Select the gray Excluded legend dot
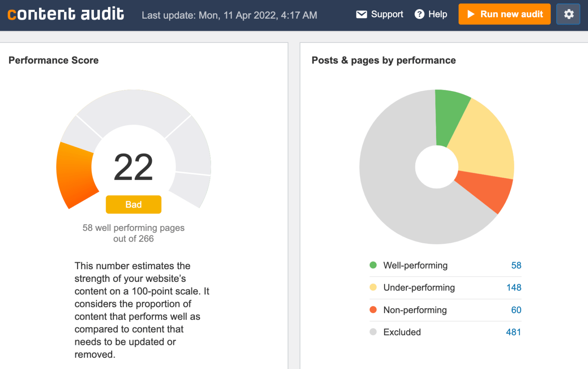The height and width of the screenshot is (369, 588). pyautogui.click(x=373, y=332)
